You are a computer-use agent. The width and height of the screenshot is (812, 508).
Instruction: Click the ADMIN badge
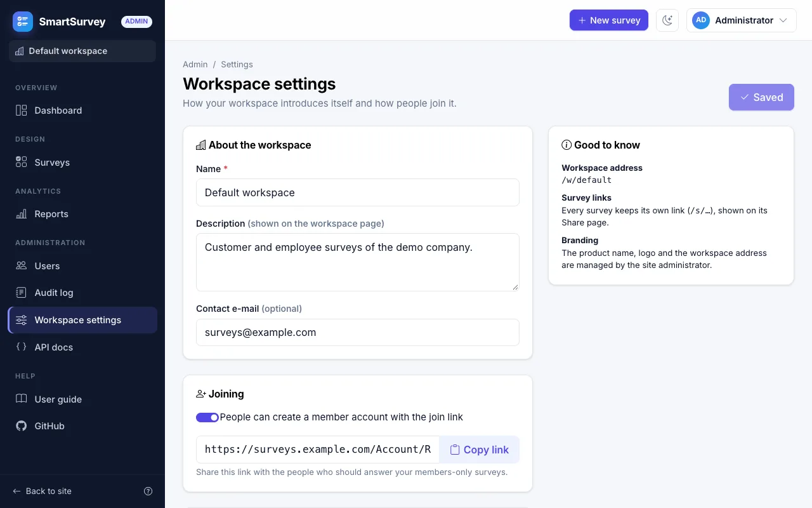136,22
